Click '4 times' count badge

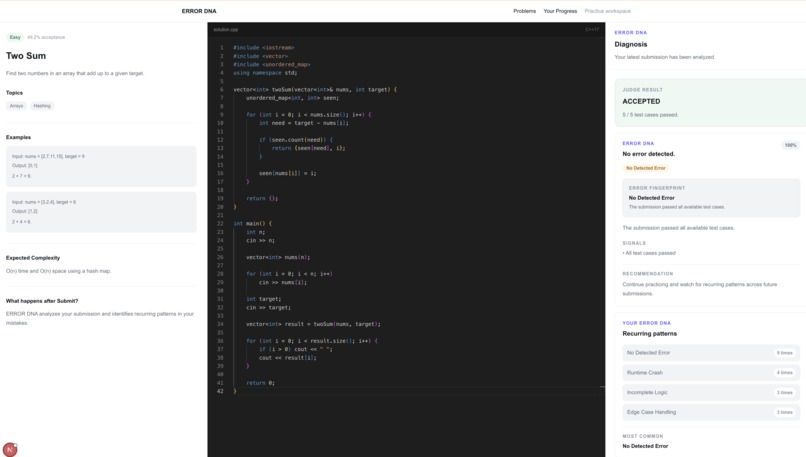(x=784, y=373)
